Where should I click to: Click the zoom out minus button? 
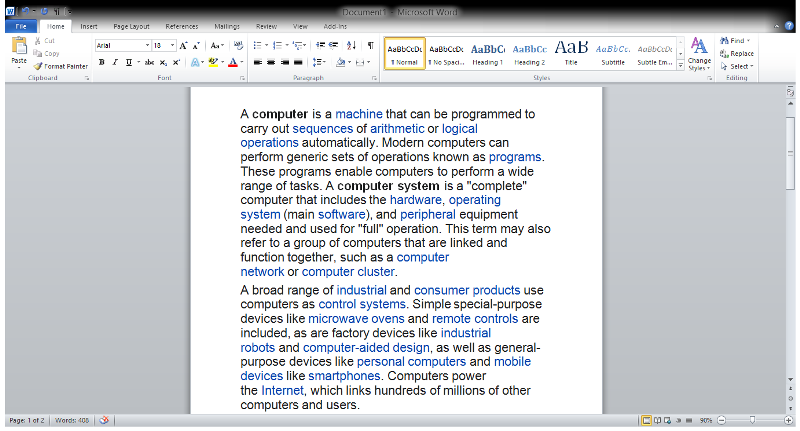tap(721, 420)
